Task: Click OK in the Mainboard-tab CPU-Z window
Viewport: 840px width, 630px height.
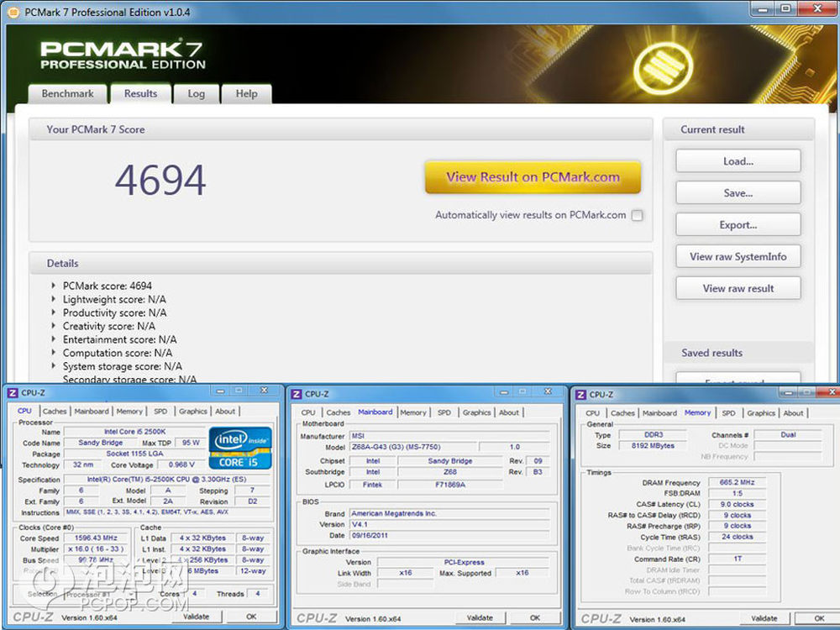Action: tap(534, 617)
